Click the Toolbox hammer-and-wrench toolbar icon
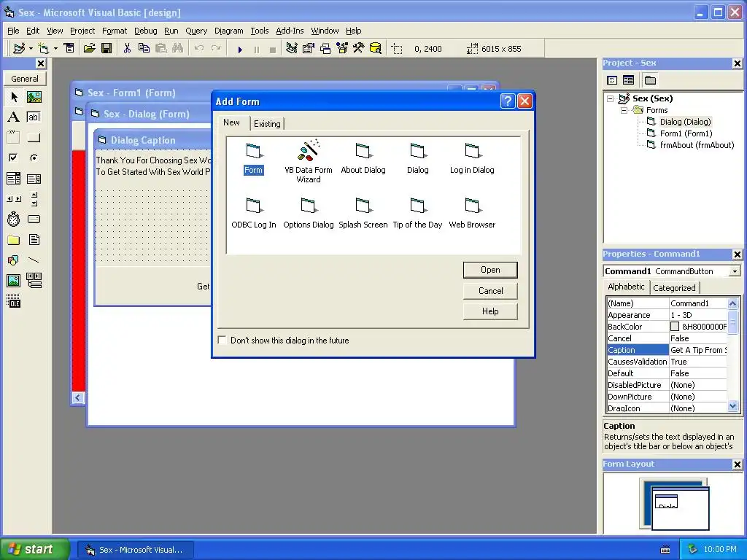Image resolution: width=747 pixels, height=560 pixels. click(358, 49)
